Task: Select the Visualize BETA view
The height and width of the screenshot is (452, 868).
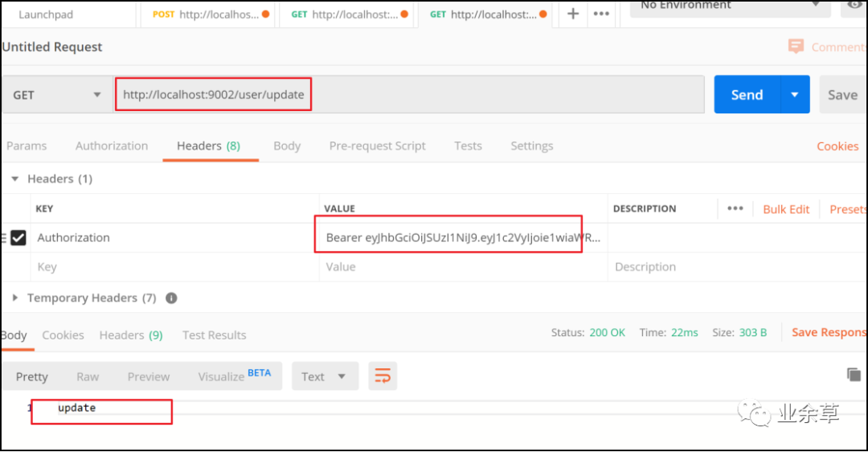Action: click(235, 376)
